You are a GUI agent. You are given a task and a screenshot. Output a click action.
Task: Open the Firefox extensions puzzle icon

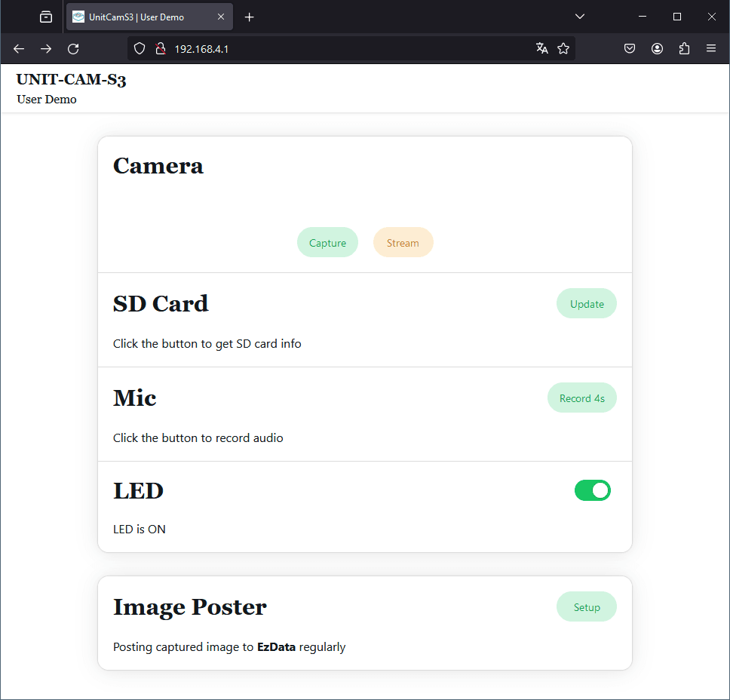[684, 49]
